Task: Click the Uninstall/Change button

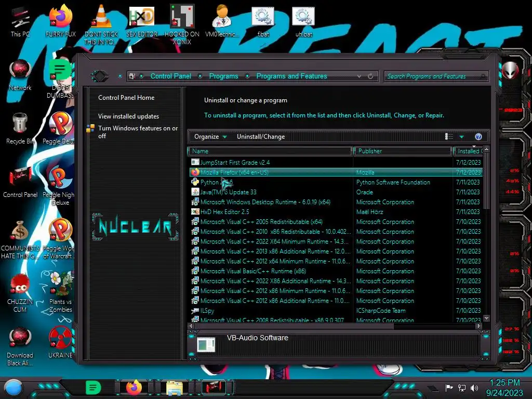Action: pyautogui.click(x=261, y=137)
